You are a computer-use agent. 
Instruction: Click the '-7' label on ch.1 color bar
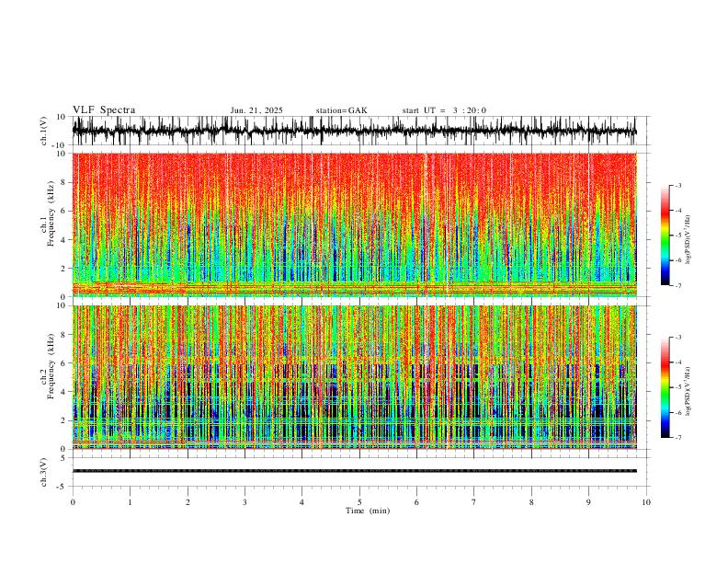pyautogui.click(x=678, y=286)
